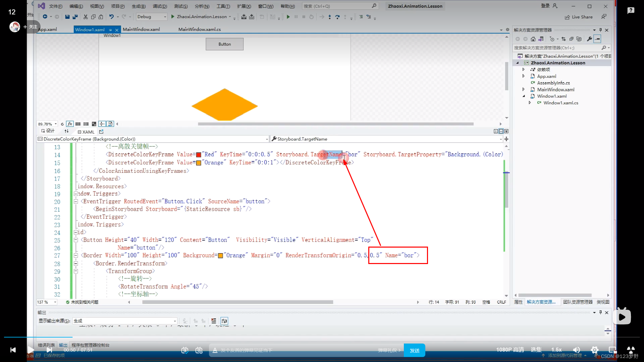The image size is (644, 362).
Task: Toggle artboard background checker icon
Action: pos(94,124)
